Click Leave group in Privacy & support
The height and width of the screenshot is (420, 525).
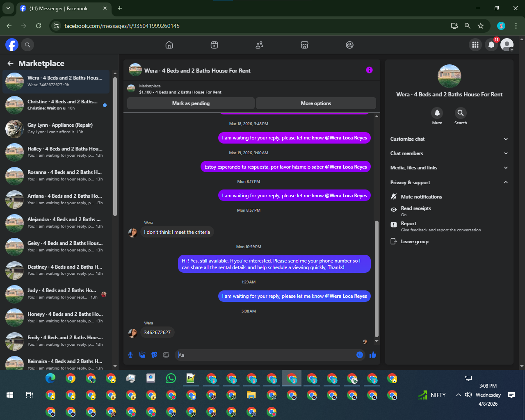449,242
